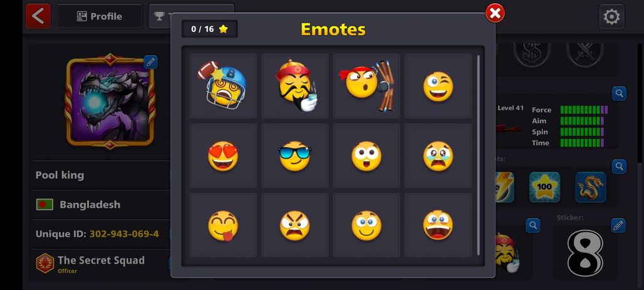The width and height of the screenshot is (644, 290).
Task: Select the surprised wide-eyed emote
Action: click(x=366, y=156)
